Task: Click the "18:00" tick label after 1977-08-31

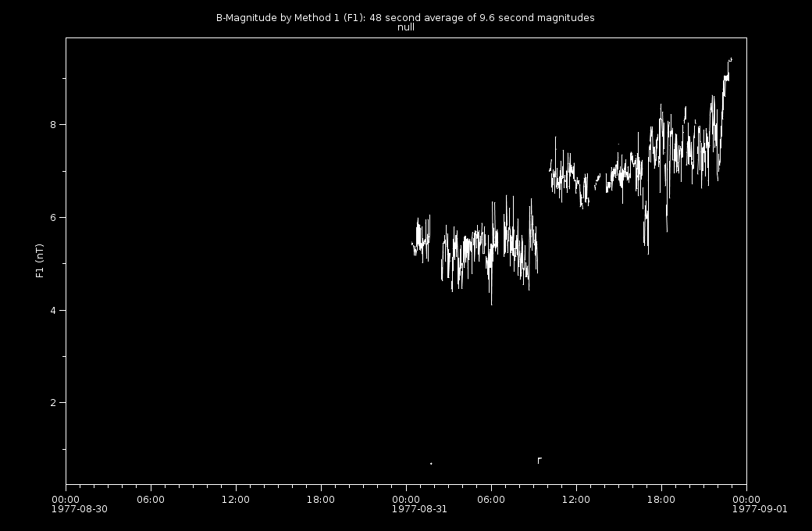Action: click(661, 500)
